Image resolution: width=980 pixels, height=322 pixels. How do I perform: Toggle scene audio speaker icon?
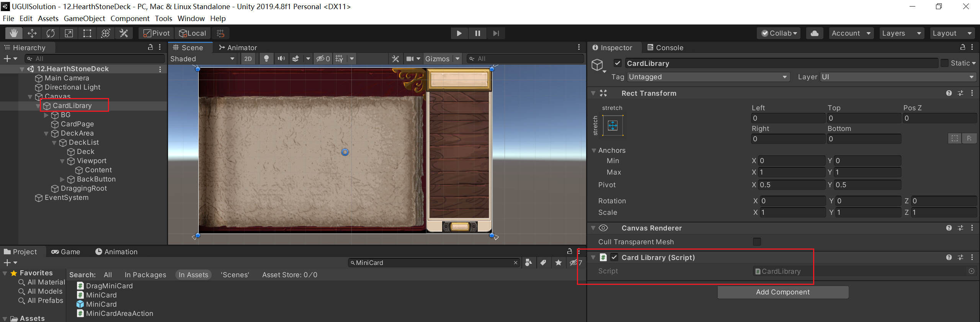[281, 59]
